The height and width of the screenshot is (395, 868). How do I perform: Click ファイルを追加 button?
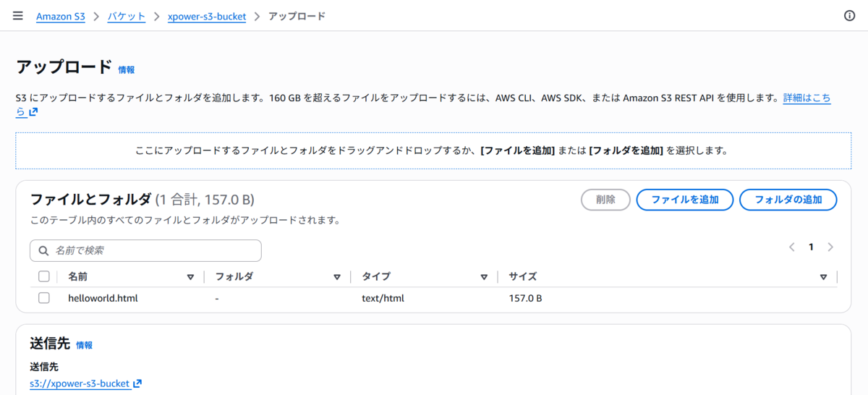[685, 200]
